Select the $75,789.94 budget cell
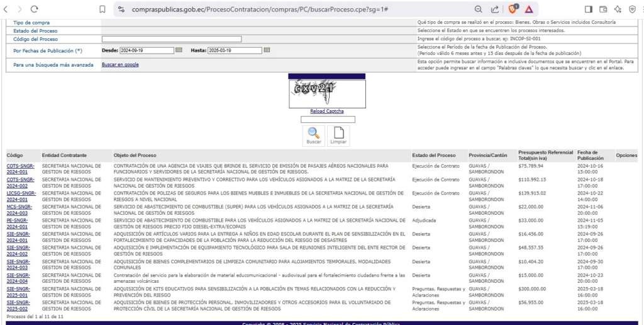The height and width of the screenshot is (325, 644). coord(531,166)
